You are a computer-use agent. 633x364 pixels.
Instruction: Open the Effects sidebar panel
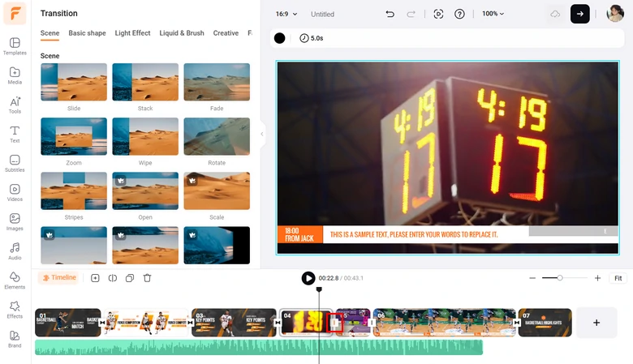(15, 310)
